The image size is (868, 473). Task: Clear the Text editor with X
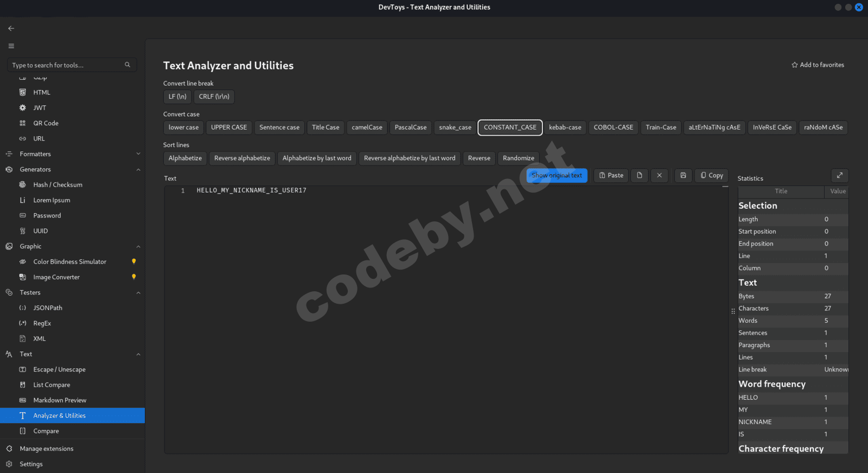point(659,175)
